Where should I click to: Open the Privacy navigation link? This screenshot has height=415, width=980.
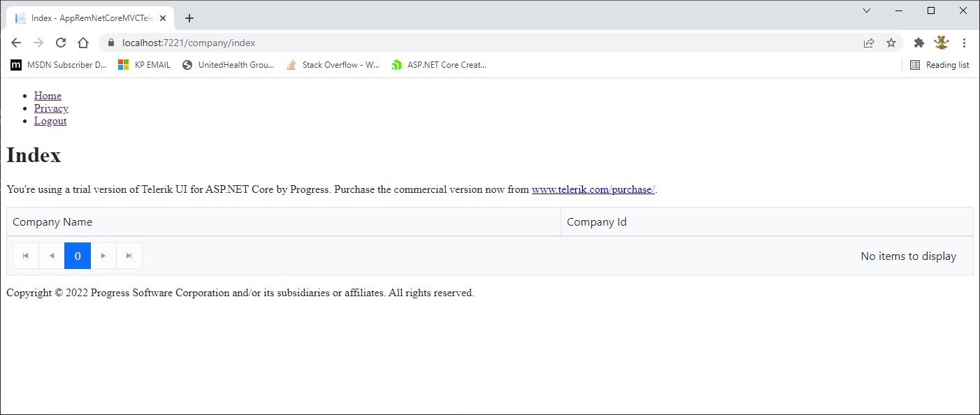pyautogui.click(x=51, y=108)
